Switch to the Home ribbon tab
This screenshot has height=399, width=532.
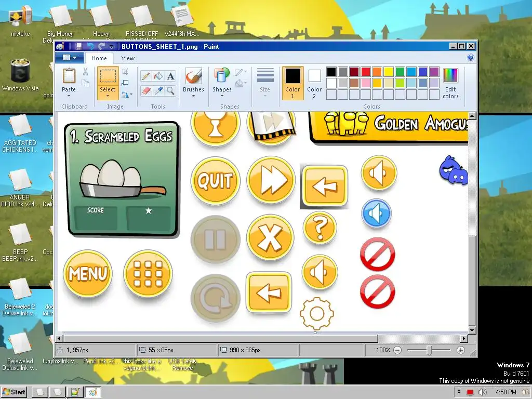99,58
